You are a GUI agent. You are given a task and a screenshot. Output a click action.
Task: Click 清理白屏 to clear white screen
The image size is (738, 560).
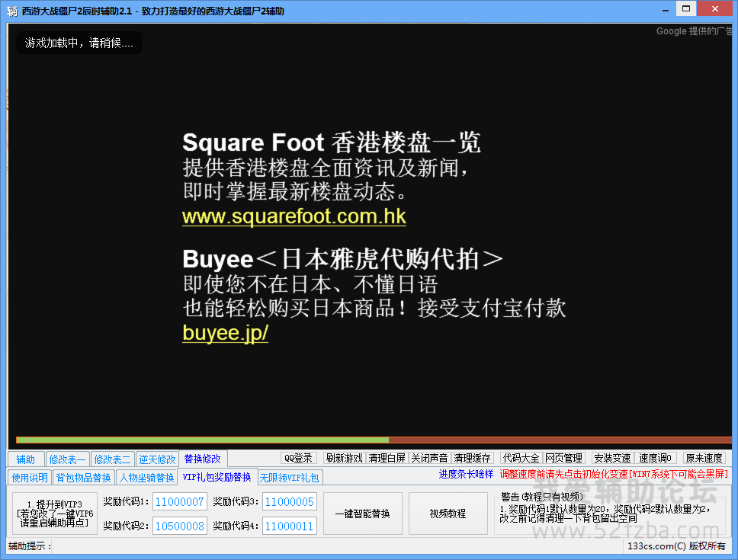(x=387, y=458)
